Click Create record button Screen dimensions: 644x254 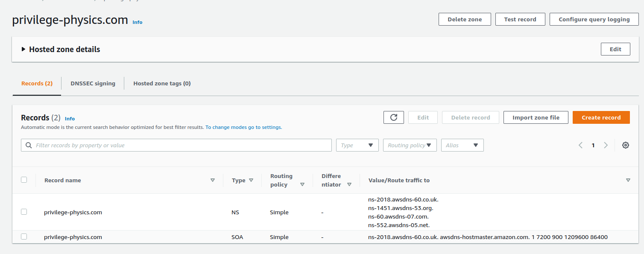click(x=601, y=117)
